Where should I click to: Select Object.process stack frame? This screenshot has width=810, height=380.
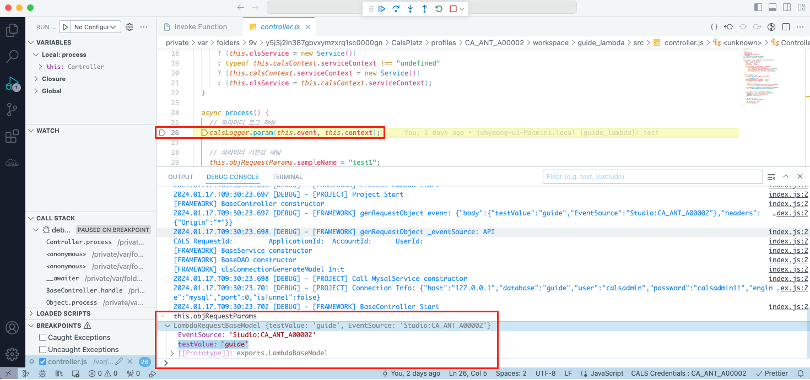[x=90, y=302]
